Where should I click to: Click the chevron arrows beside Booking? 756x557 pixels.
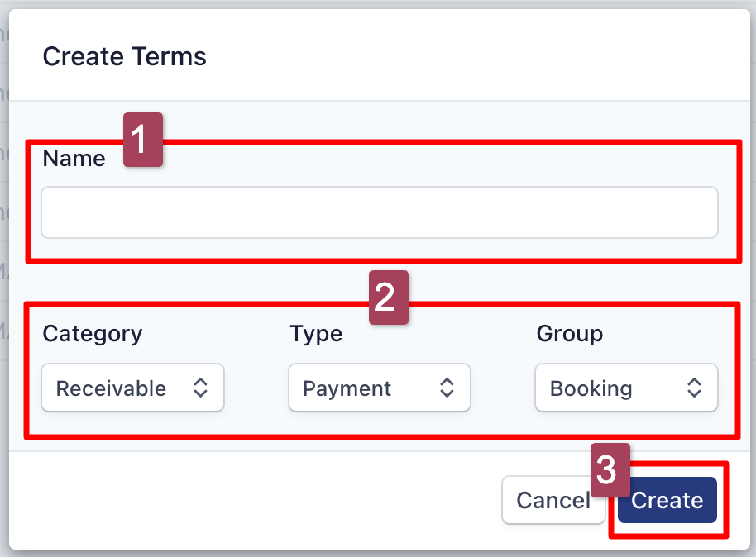pos(694,388)
